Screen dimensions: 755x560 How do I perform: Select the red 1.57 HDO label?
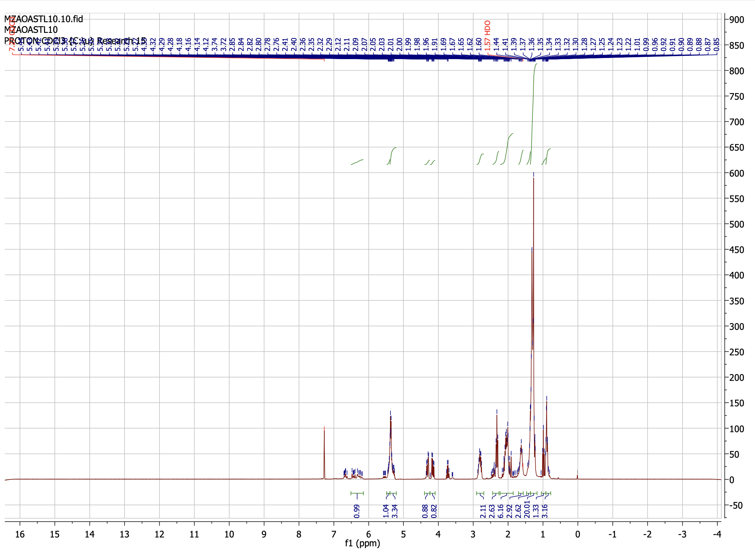click(x=487, y=35)
